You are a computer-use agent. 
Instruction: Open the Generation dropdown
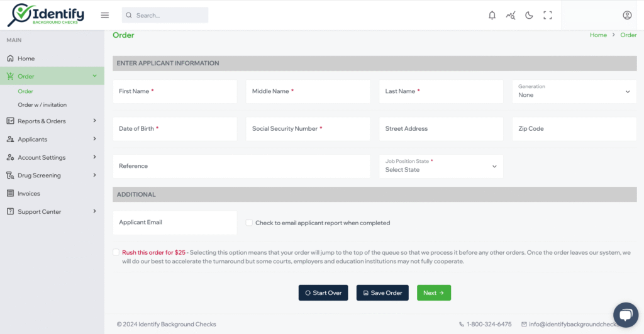574,91
